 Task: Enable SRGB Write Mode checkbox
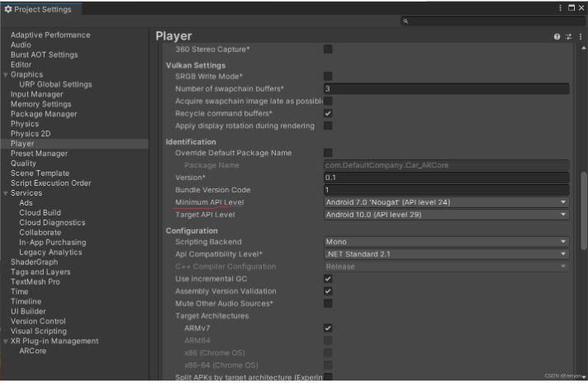[328, 76]
